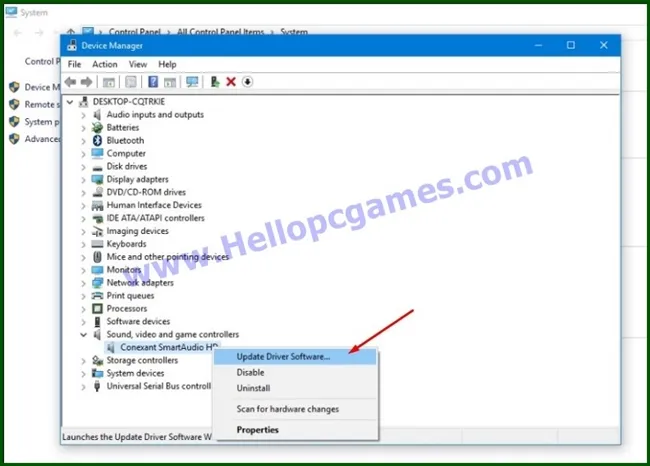Select the Bluetooth category icon
Screen dimensions: 650x466
97,141
